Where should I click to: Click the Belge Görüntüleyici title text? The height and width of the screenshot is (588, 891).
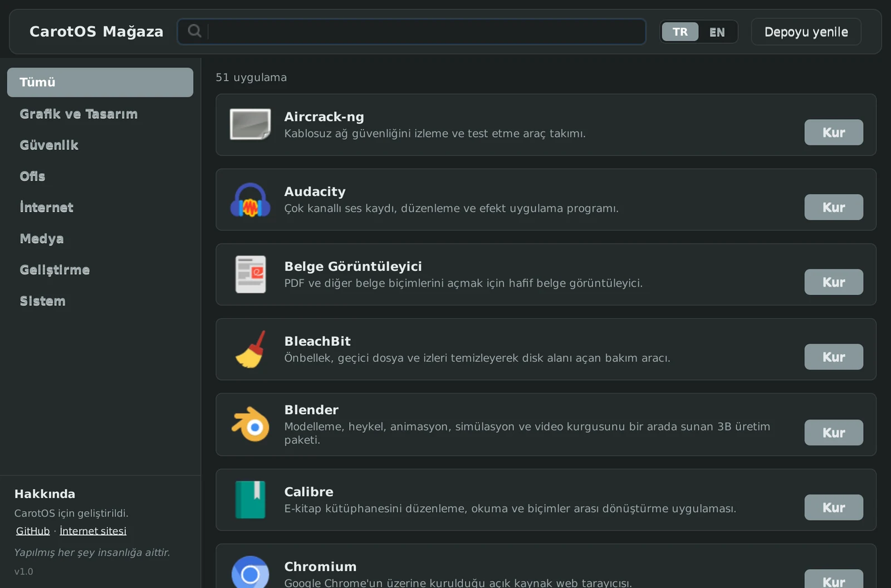click(353, 266)
